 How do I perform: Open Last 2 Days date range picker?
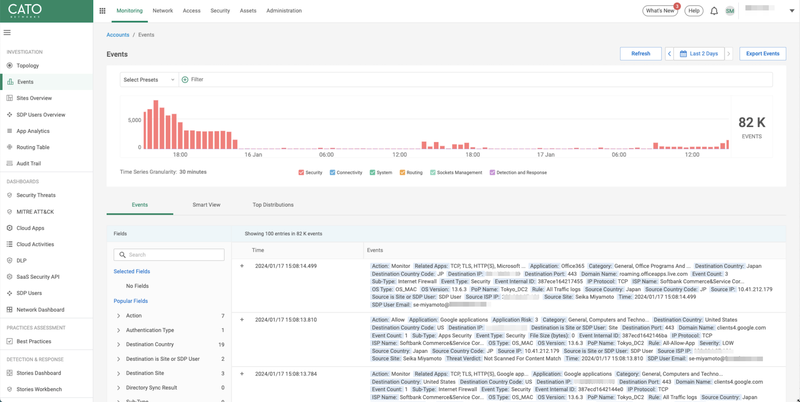(x=699, y=54)
